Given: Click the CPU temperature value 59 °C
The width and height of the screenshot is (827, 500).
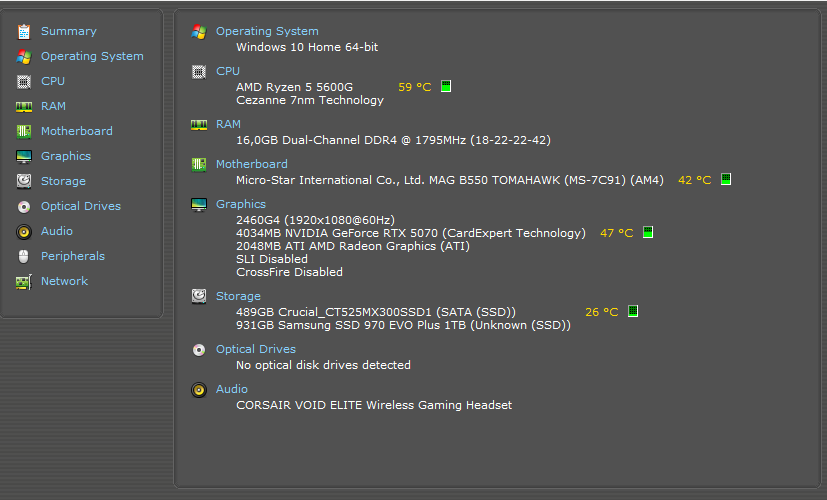Looking at the screenshot, I should point(415,87).
